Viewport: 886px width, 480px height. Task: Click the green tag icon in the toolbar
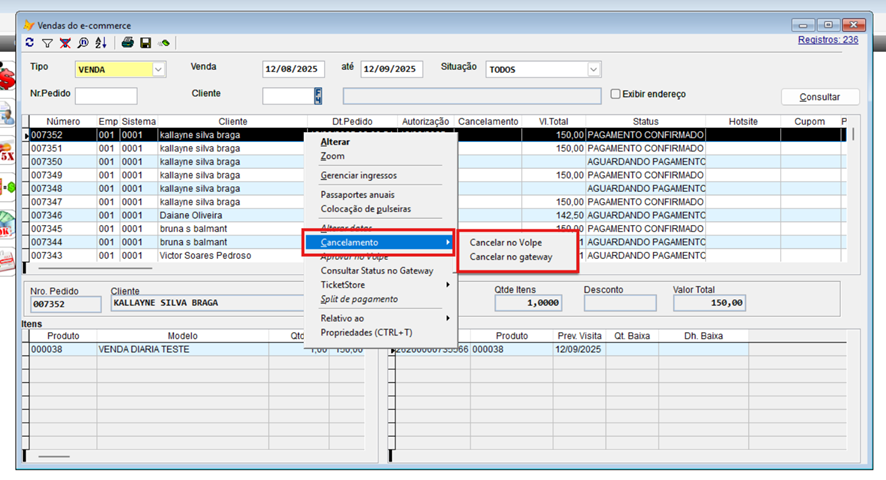coord(164,43)
